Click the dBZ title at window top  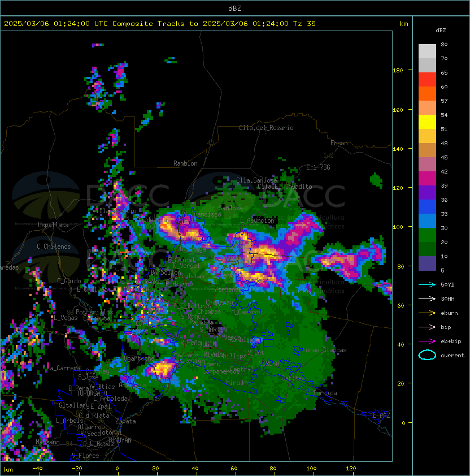[235, 8]
